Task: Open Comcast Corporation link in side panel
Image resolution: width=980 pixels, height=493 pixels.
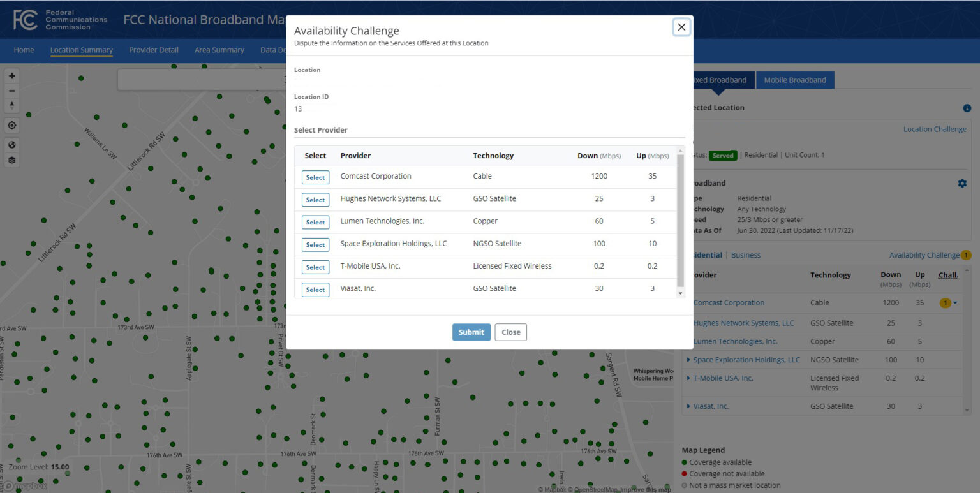Action: point(729,303)
